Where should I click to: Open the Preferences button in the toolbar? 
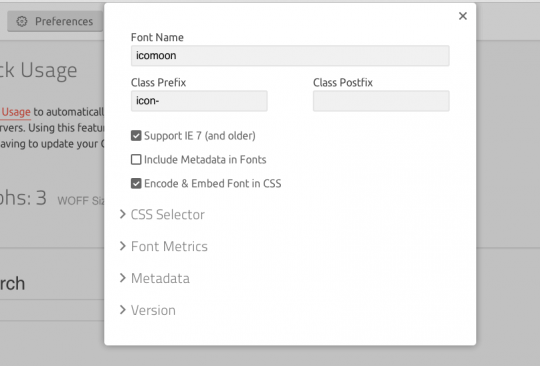point(55,21)
